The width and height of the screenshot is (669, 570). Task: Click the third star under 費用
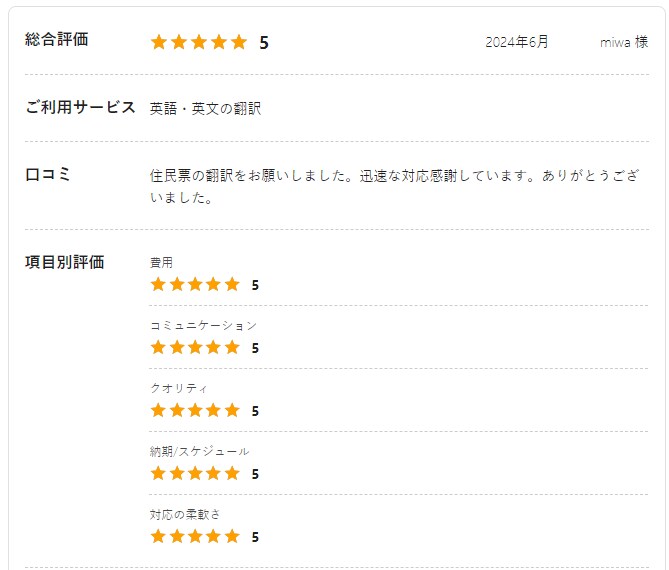tap(195, 284)
